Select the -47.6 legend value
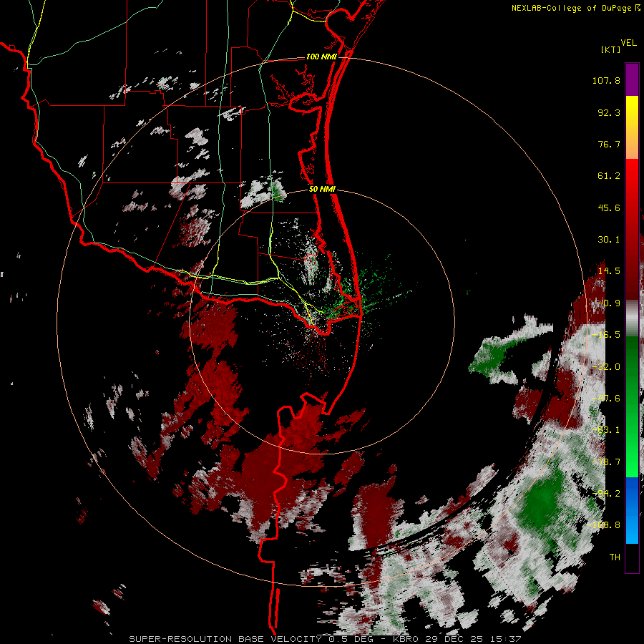Image resolution: width=644 pixels, height=644 pixels. pos(606,399)
